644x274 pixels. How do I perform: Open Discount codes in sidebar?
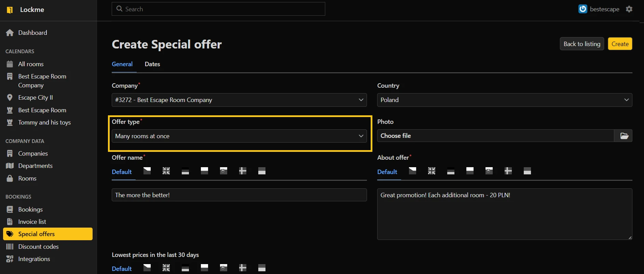38,247
